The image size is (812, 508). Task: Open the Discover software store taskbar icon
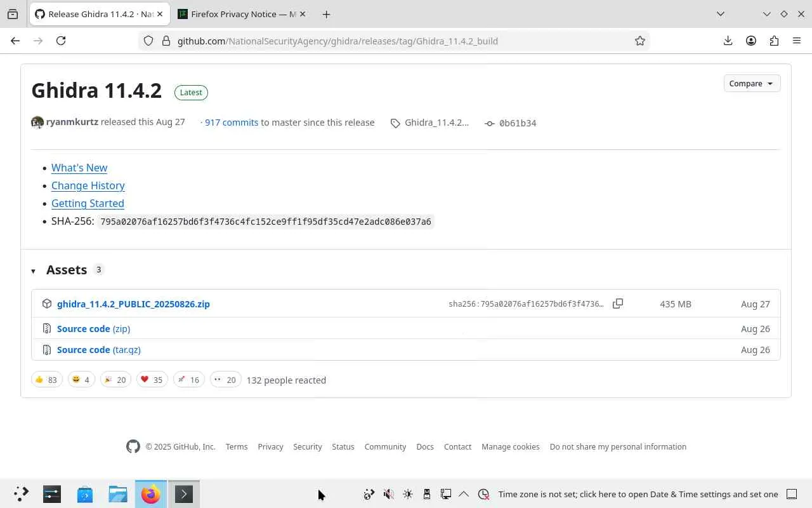pos(85,494)
